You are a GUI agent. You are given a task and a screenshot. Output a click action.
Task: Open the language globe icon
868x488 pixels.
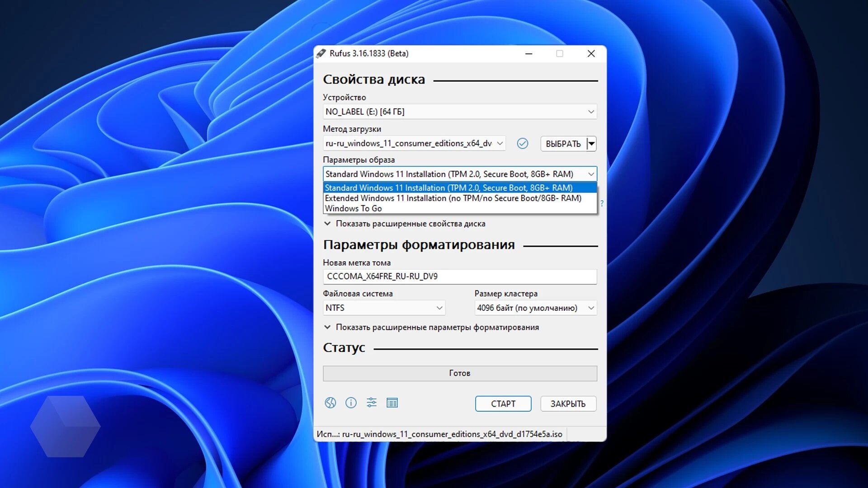point(330,403)
